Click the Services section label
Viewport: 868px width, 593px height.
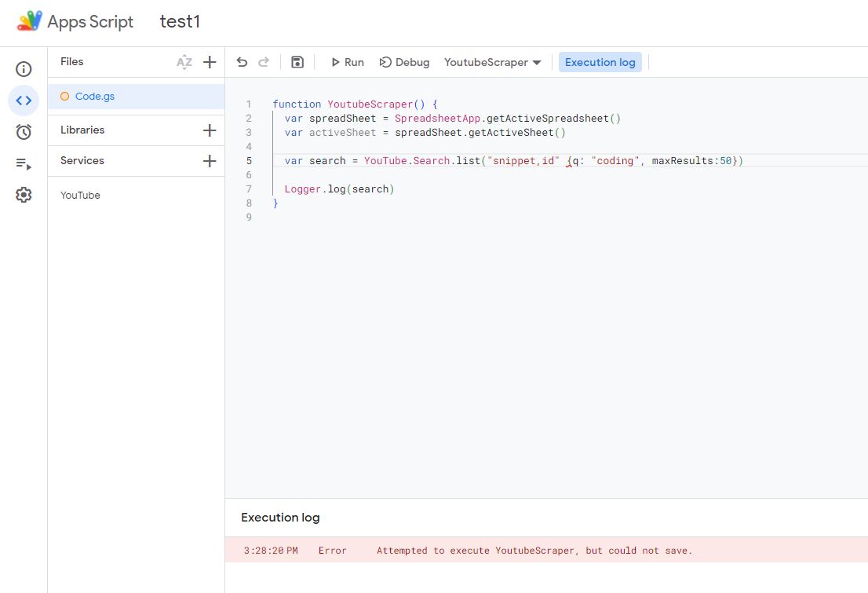click(x=82, y=160)
